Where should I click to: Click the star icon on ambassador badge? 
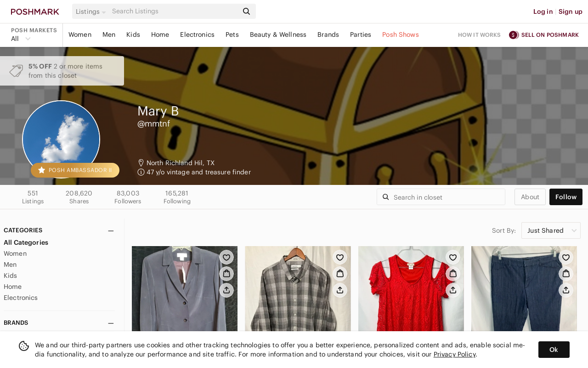point(41,170)
